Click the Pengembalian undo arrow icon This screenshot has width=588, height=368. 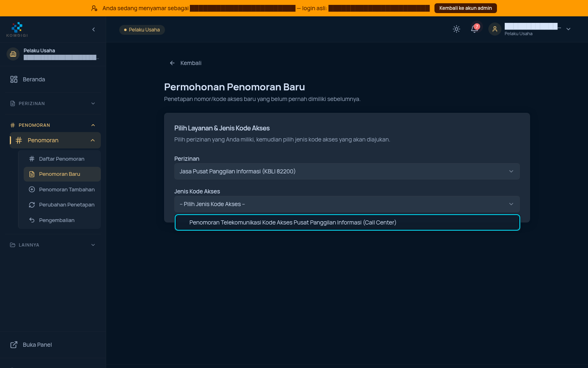[x=32, y=220]
